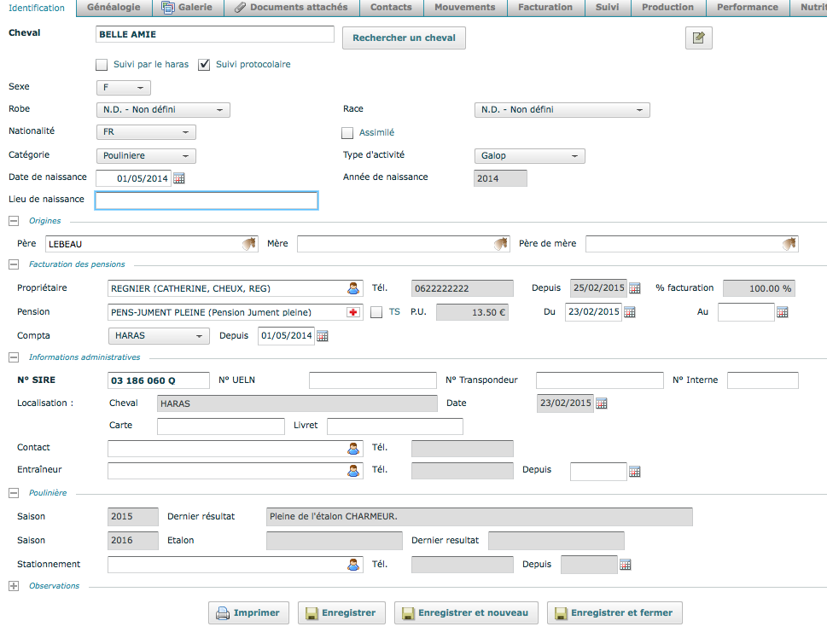Open contact picker in Contact field
This screenshot has width=827, height=644.
[x=353, y=448]
